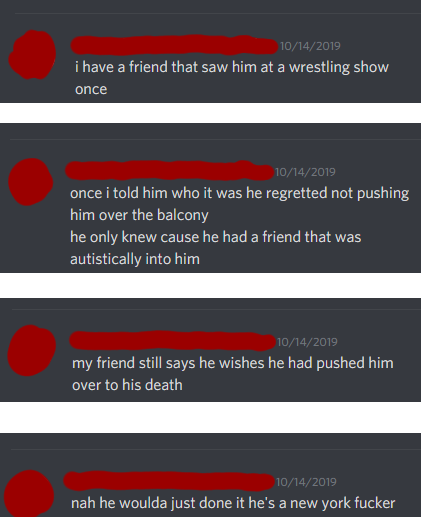
Task: Click text 'autistically into him'
Action: coord(135,259)
